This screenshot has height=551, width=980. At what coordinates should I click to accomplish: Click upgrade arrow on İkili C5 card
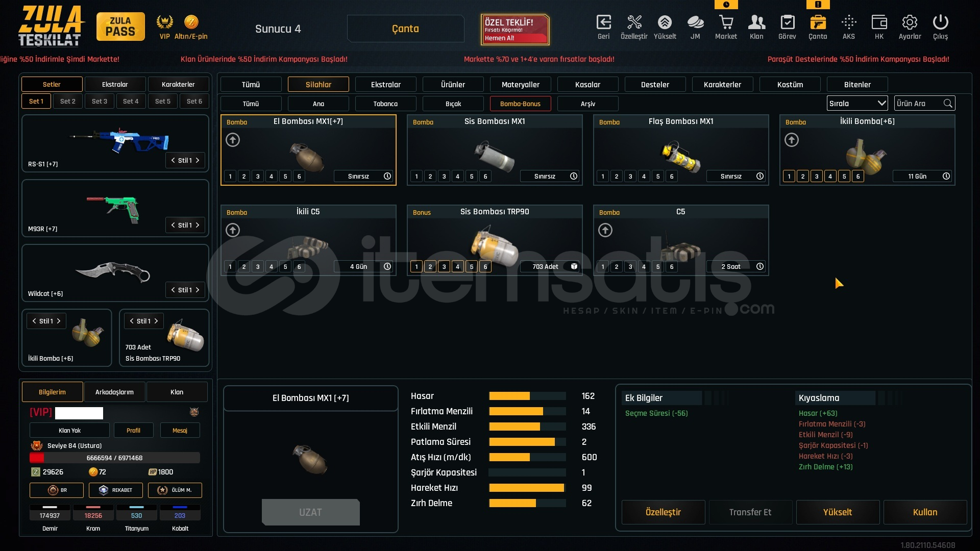point(233,231)
